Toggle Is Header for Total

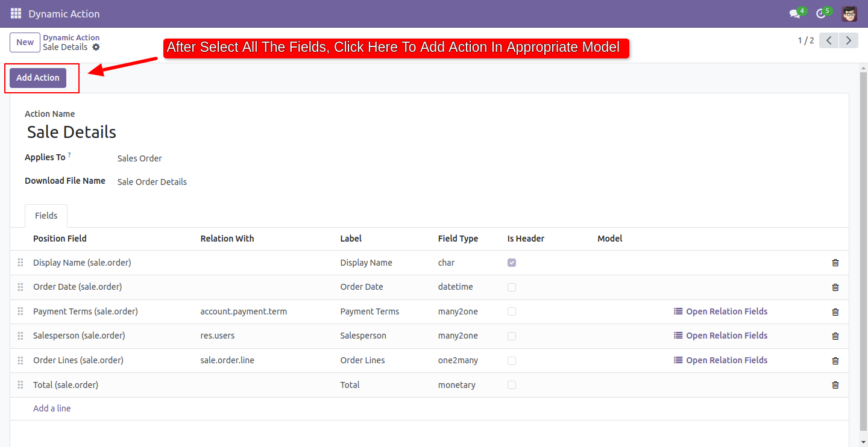(512, 385)
